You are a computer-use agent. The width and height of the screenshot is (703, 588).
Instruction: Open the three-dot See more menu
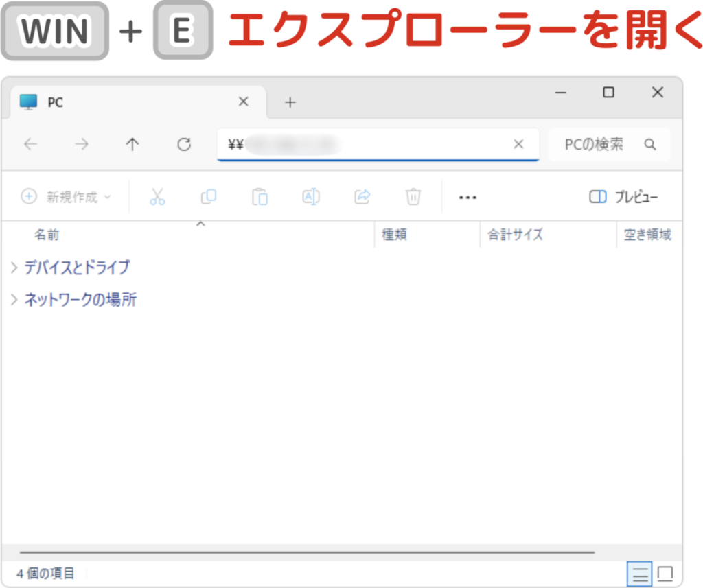coord(468,197)
